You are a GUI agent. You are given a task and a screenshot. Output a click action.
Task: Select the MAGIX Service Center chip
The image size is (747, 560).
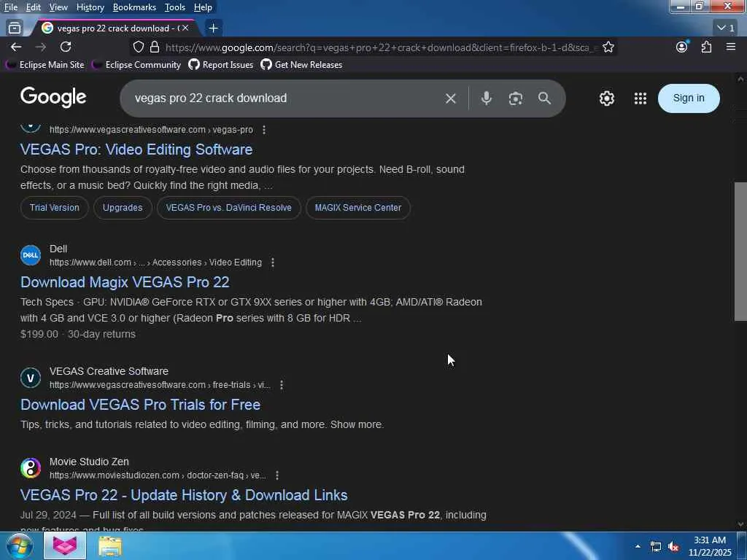point(357,208)
